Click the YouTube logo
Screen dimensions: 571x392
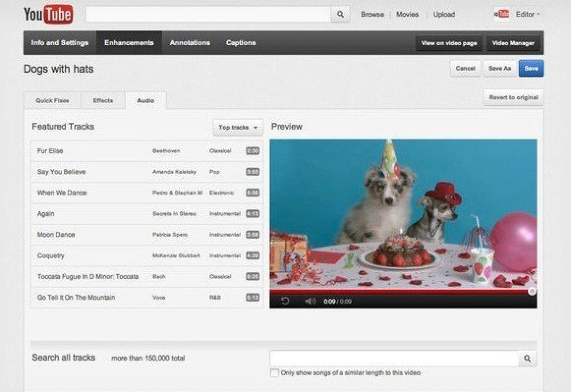tap(48, 14)
